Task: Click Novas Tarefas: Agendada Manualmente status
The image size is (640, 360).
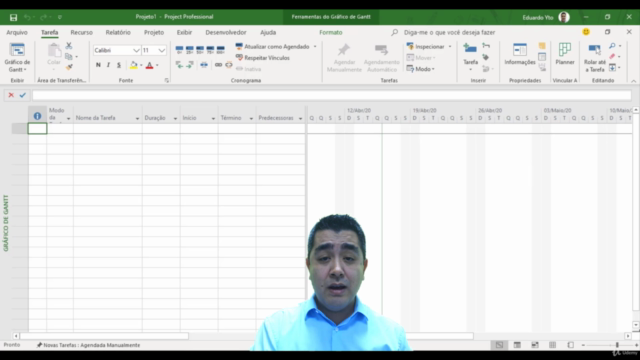Action: (88, 345)
